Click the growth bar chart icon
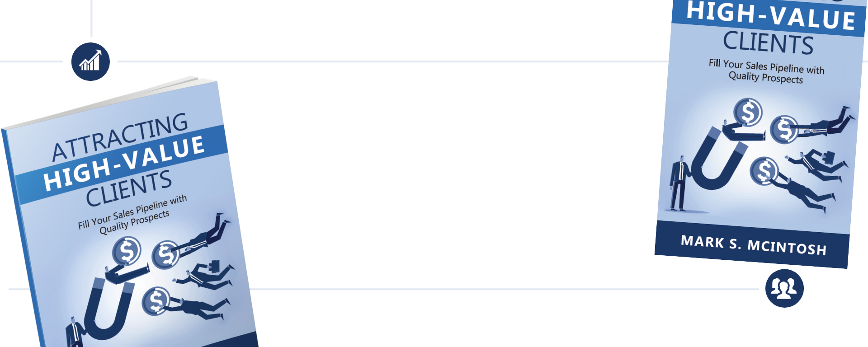868x347 pixels. [x=90, y=62]
